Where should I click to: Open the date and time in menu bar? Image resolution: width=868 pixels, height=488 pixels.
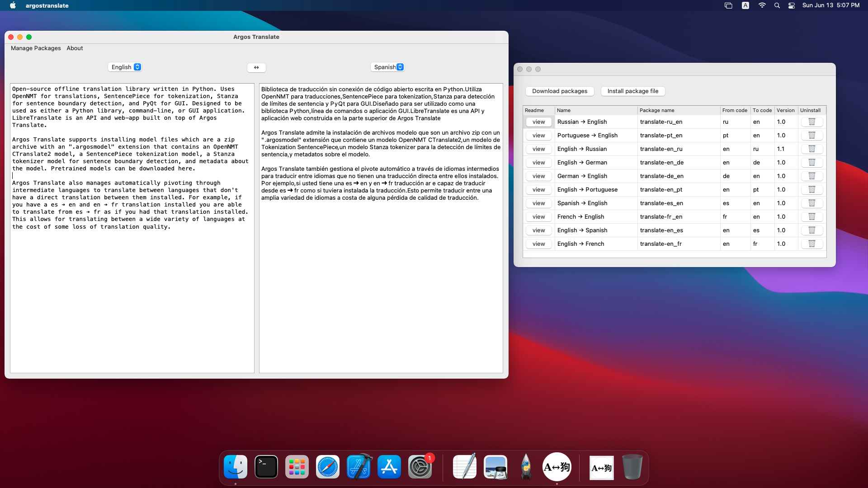pos(831,5)
